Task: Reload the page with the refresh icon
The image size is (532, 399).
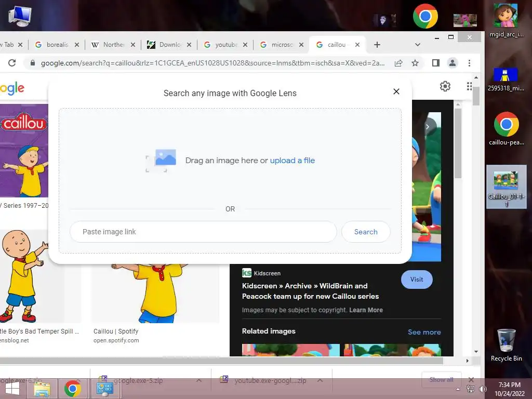Action: [x=12, y=63]
